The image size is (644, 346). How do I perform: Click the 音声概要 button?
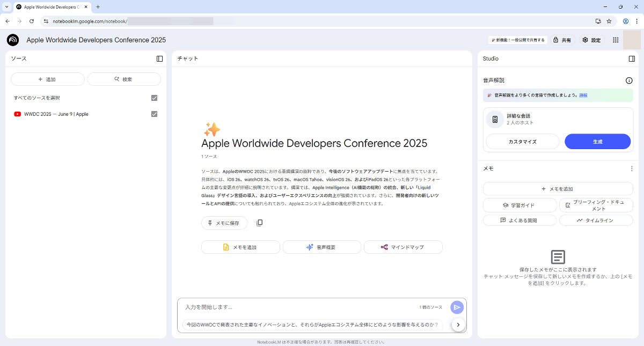(322, 247)
